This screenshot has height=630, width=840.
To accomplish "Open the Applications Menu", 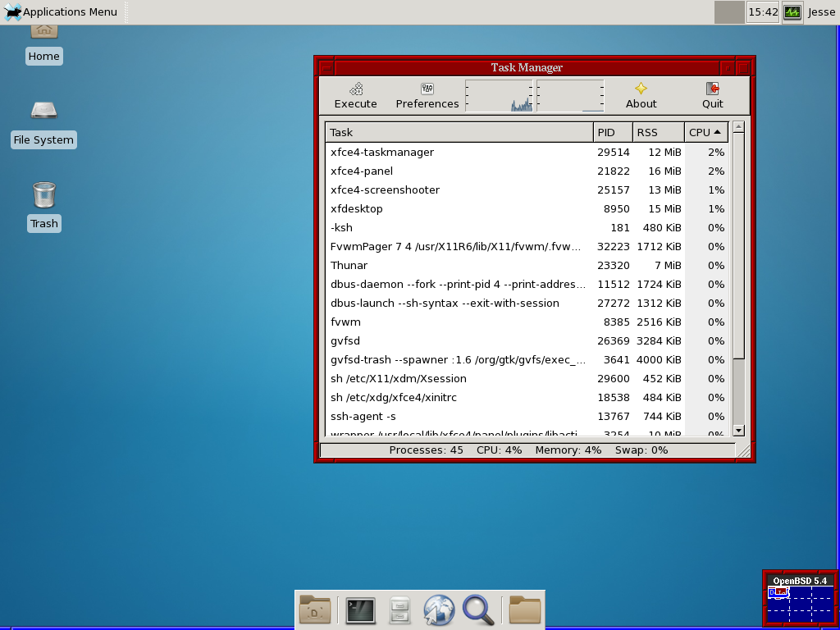I will point(61,11).
